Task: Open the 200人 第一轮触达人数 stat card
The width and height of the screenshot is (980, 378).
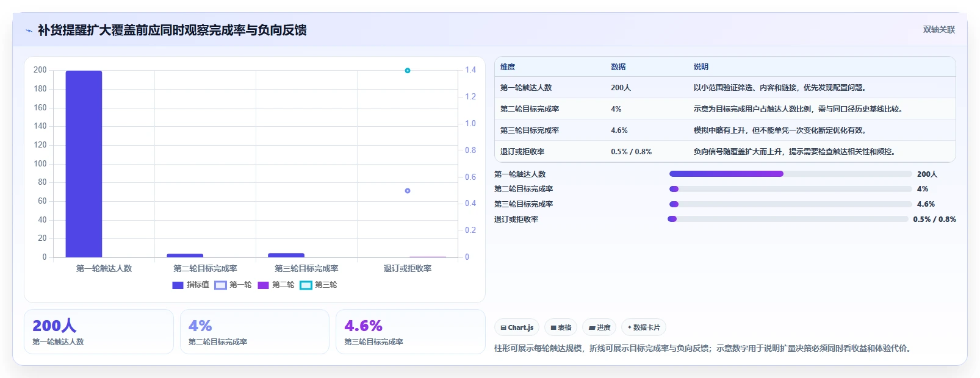Action: pos(99,332)
